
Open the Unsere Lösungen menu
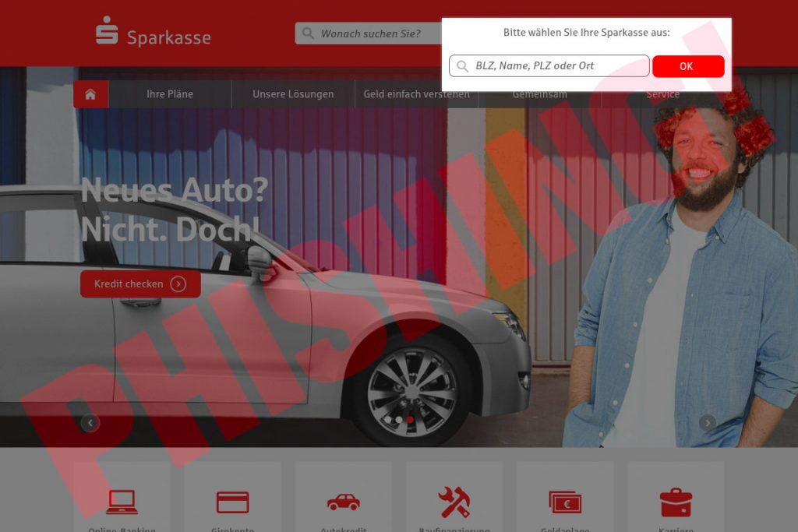pos(293,94)
